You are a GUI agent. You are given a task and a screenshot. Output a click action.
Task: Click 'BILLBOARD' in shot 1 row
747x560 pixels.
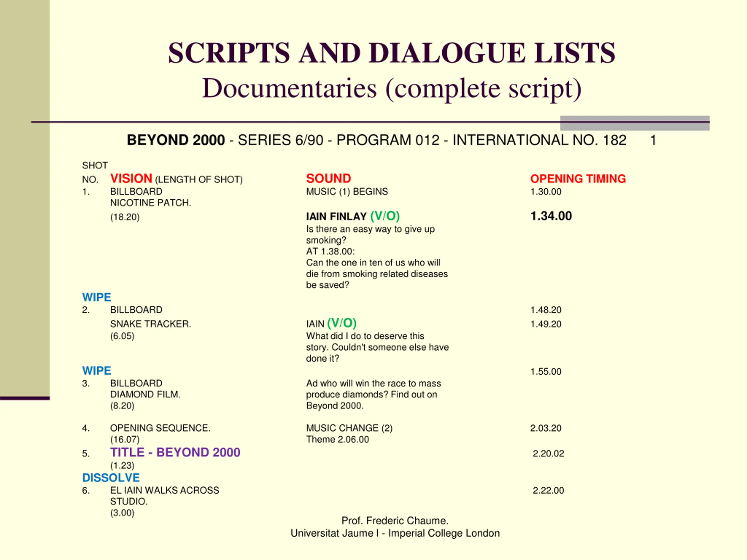point(136,192)
